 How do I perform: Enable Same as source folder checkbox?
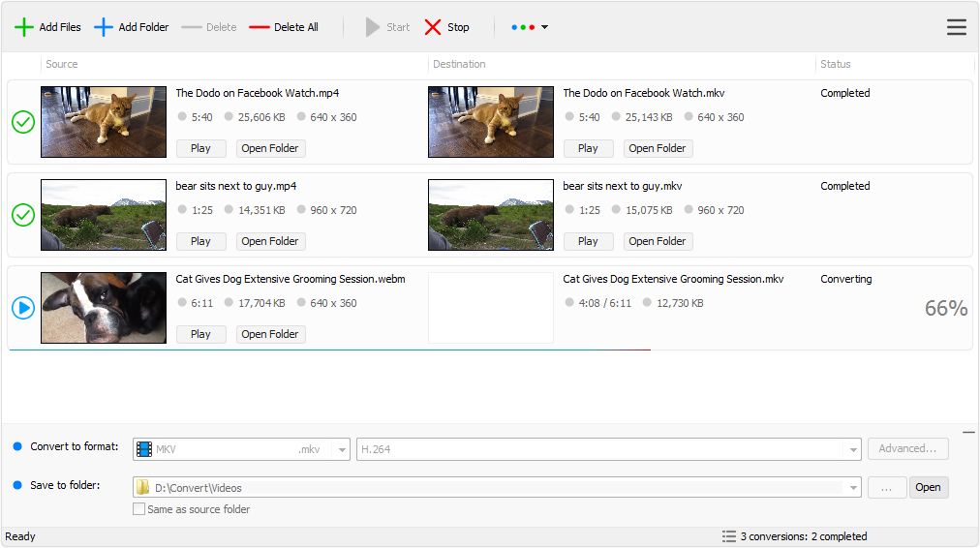click(x=139, y=509)
